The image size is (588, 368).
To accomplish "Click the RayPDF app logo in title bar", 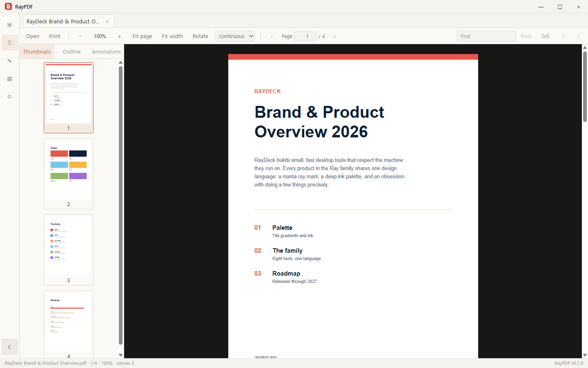I will click(x=8, y=7).
